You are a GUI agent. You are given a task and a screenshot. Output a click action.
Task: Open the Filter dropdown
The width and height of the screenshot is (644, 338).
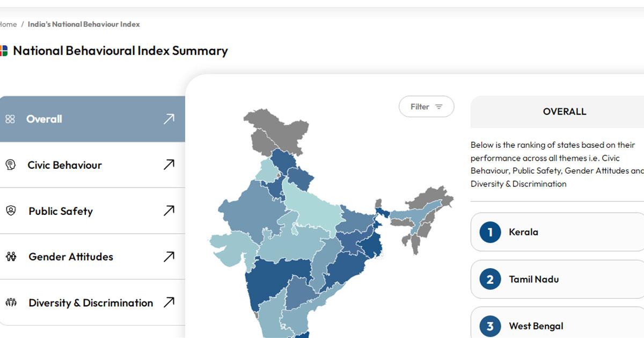[427, 106]
